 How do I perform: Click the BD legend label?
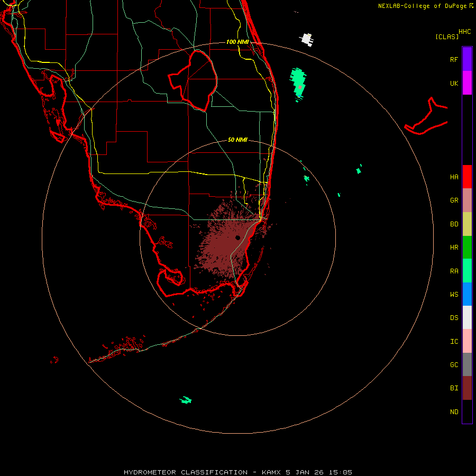tap(454, 224)
